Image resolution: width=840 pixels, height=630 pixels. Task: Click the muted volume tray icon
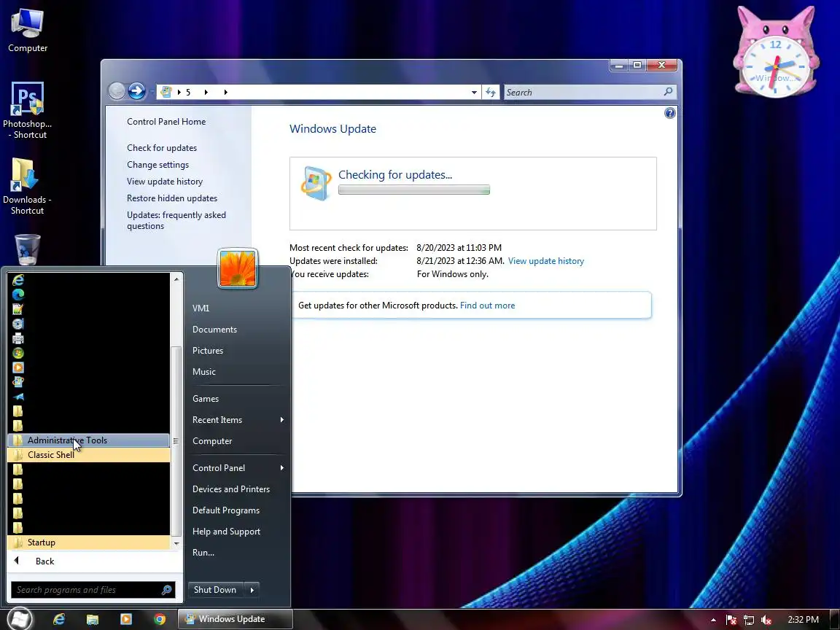pos(766,620)
